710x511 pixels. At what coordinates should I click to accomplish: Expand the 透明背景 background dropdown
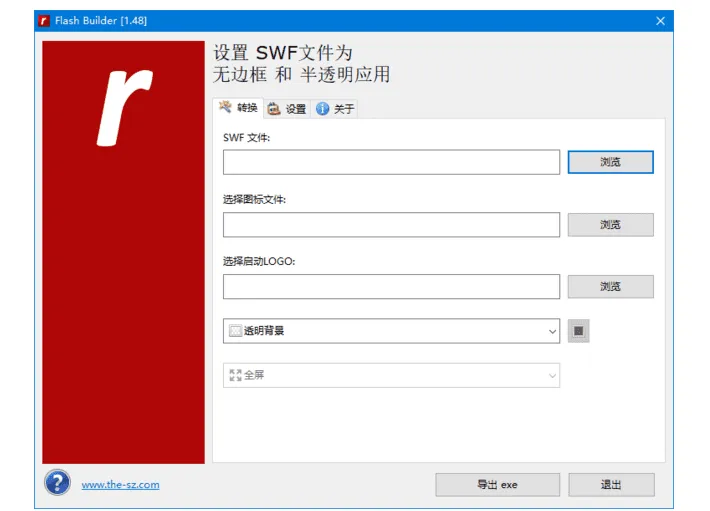tap(391, 331)
